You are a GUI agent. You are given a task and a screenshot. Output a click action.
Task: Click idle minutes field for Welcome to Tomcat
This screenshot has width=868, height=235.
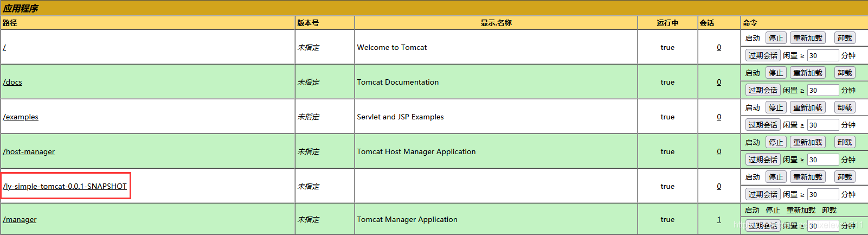tap(823, 55)
